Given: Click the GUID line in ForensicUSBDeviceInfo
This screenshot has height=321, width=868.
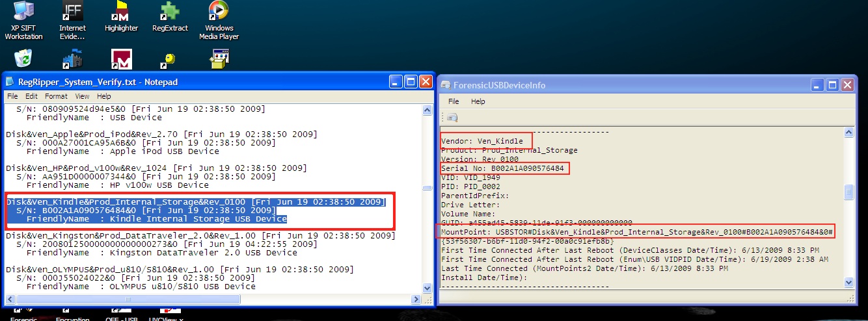Looking at the screenshot, I should (x=537, y=223).
